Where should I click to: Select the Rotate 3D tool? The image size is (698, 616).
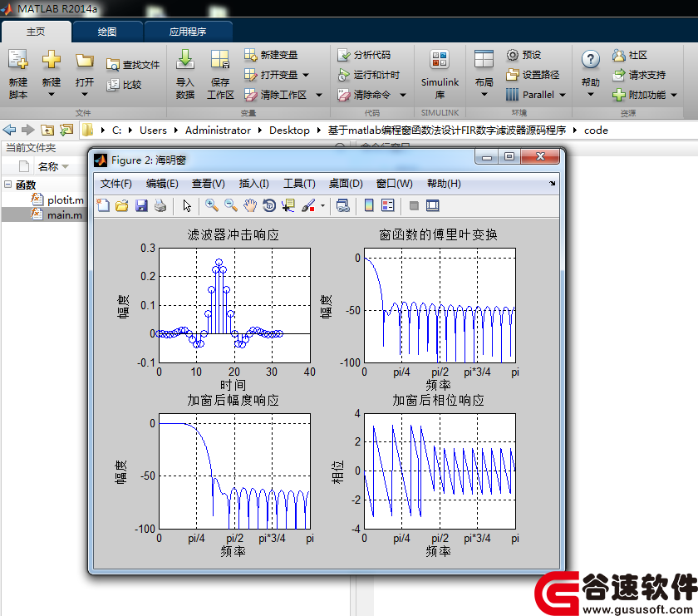point(269,205)
